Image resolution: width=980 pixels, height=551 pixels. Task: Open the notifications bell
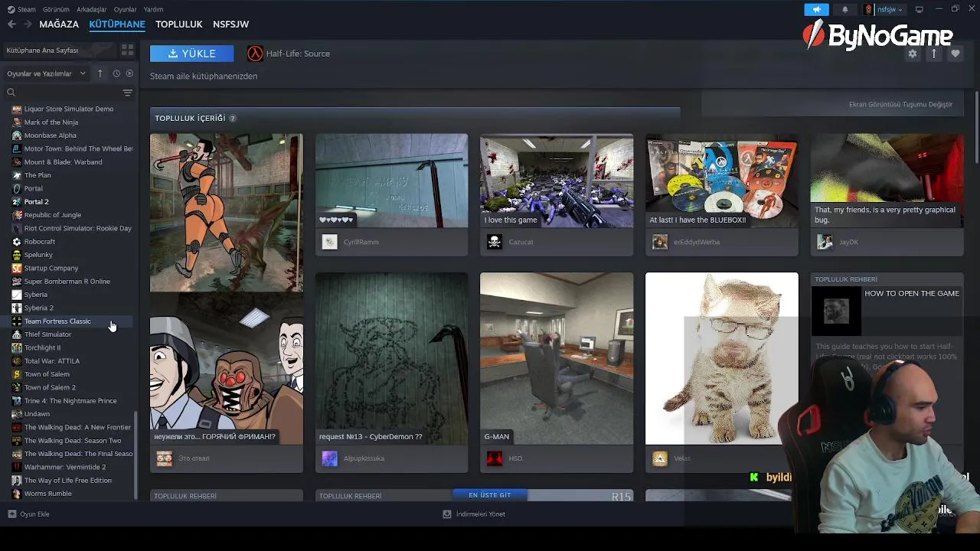845,9
